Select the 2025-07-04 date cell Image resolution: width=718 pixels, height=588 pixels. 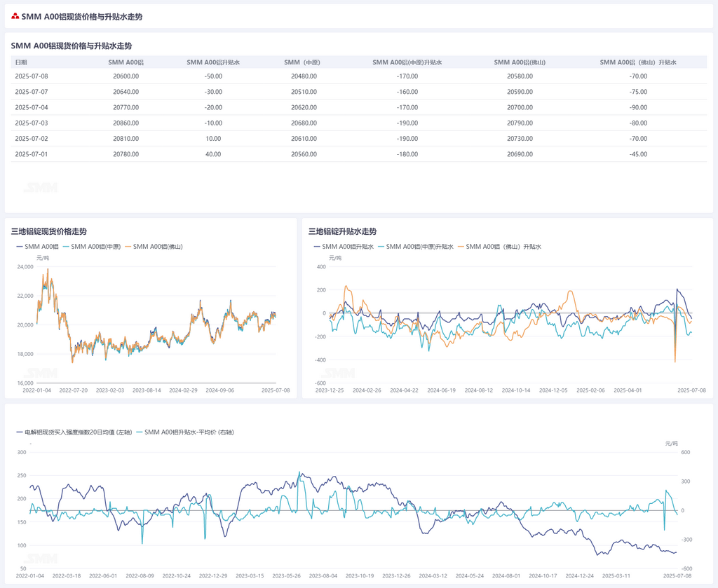pos(31,107)
